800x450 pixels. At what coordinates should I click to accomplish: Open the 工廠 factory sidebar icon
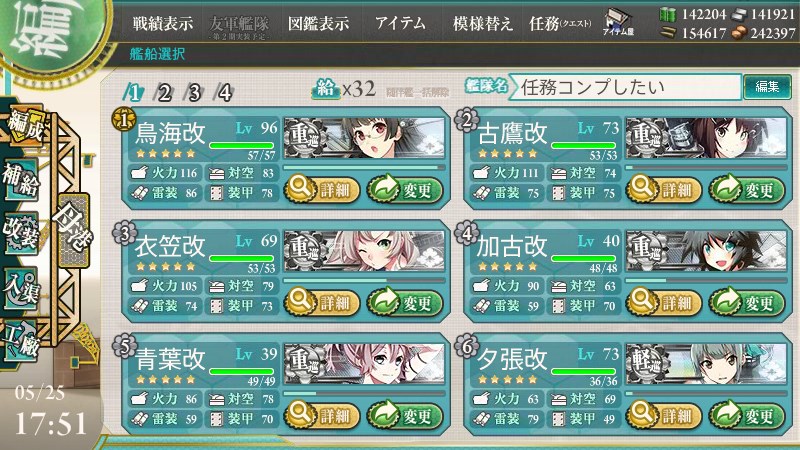click(21, 341)
